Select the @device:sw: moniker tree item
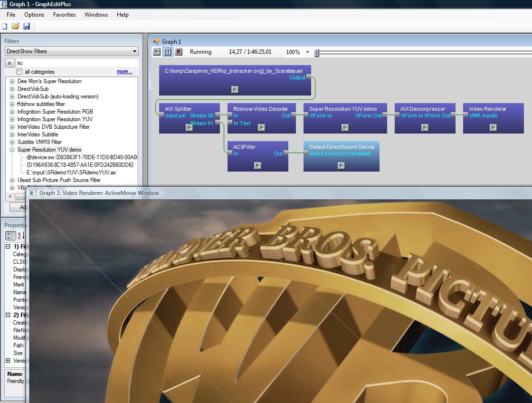 (x=82, y=157)
